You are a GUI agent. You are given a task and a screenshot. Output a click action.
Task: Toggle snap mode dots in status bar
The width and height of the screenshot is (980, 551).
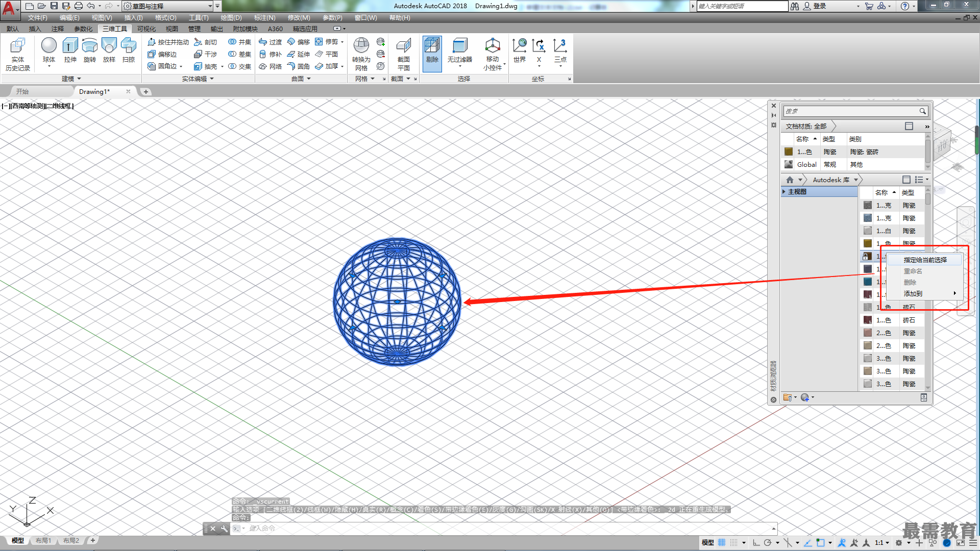point(733,542)
